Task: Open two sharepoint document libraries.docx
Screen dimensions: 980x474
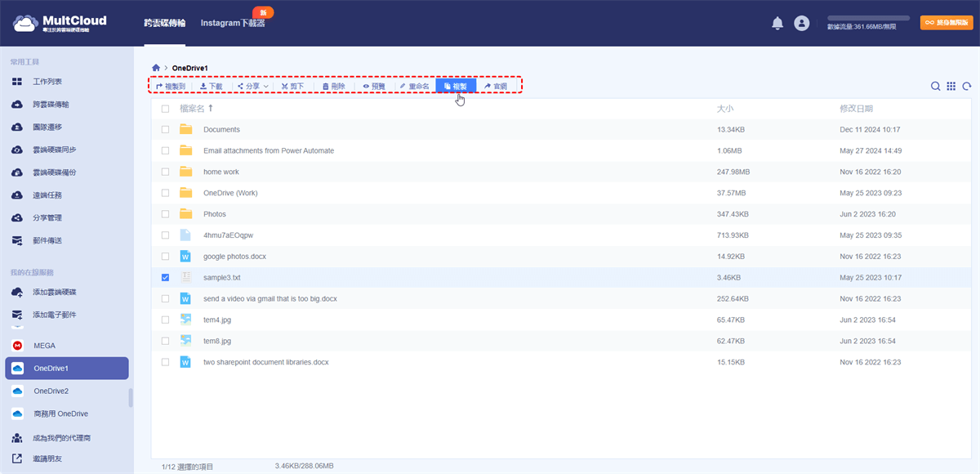Action: coord(266,362)
